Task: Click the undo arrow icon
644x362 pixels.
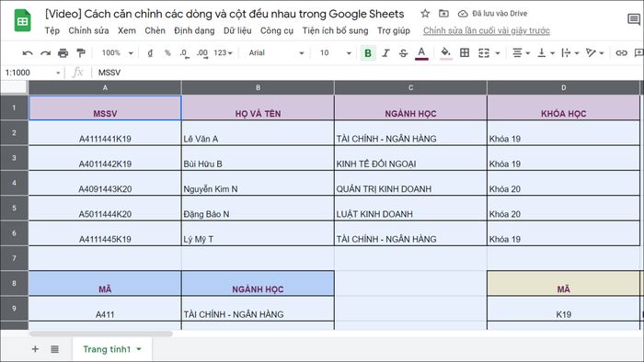Action: pyautogui.click(x=28, y=53)
